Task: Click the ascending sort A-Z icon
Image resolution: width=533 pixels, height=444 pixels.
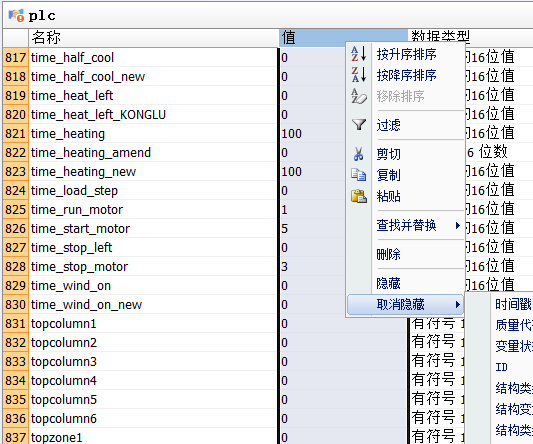Action: pyautogui.click(x=359, y=54)
